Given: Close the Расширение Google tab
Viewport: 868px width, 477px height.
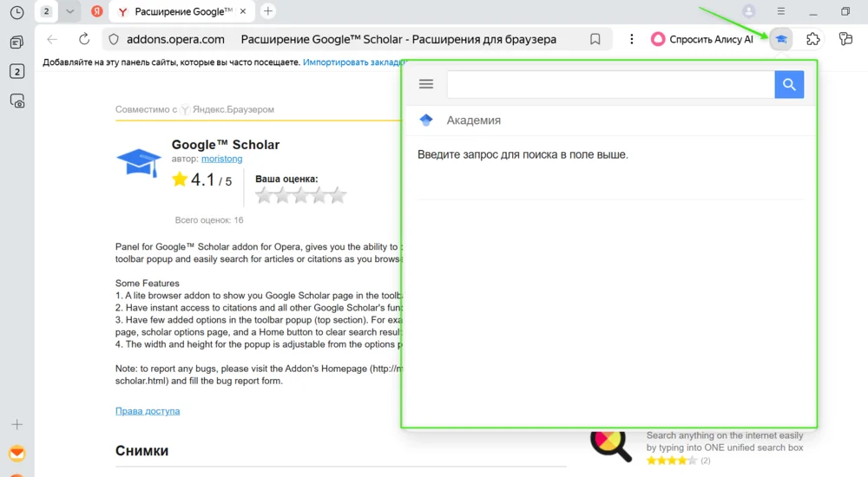Looking at the screenshot, I should coord(243,11).
